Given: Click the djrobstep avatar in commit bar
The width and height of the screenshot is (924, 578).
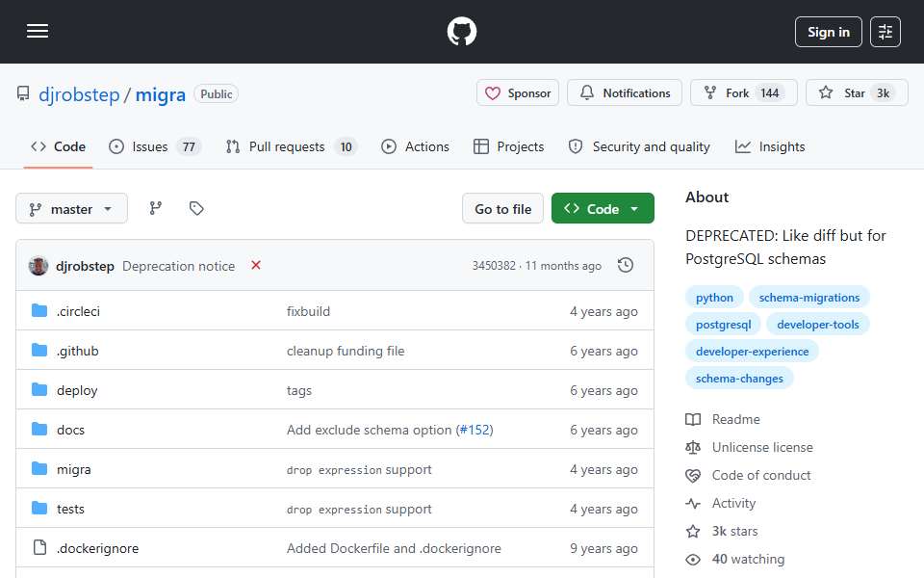Looking at the screenshot, I should [38, 266].
